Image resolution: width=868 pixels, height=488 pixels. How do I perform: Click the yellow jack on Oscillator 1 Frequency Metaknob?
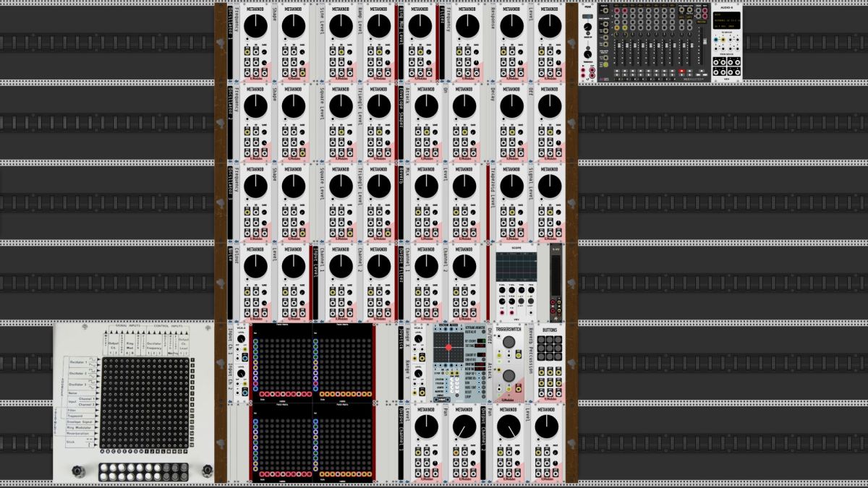point(247,52)
